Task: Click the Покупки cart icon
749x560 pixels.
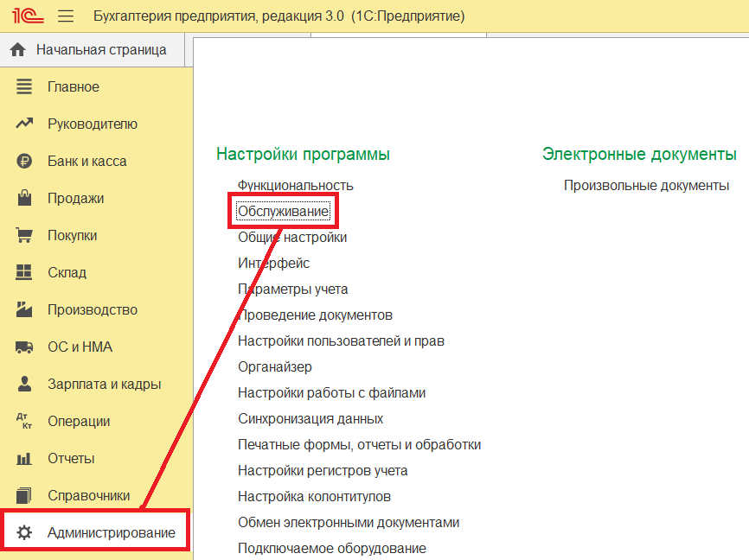Action: (x=24, y=235)
